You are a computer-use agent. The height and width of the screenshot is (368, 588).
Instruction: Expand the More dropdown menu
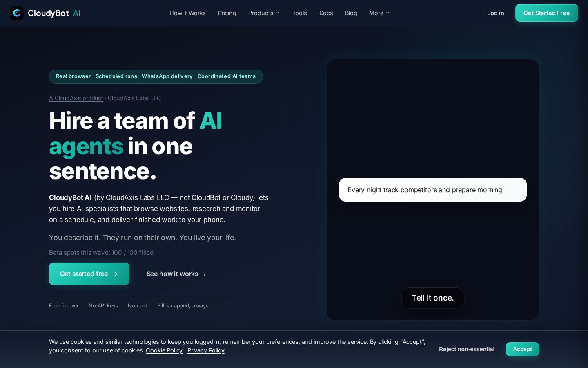tap(379, 13)
